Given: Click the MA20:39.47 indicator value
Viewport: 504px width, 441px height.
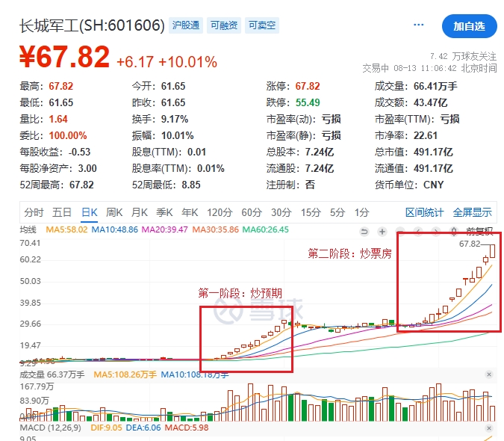Looking at the screenshot, I should tap(164, 229).
